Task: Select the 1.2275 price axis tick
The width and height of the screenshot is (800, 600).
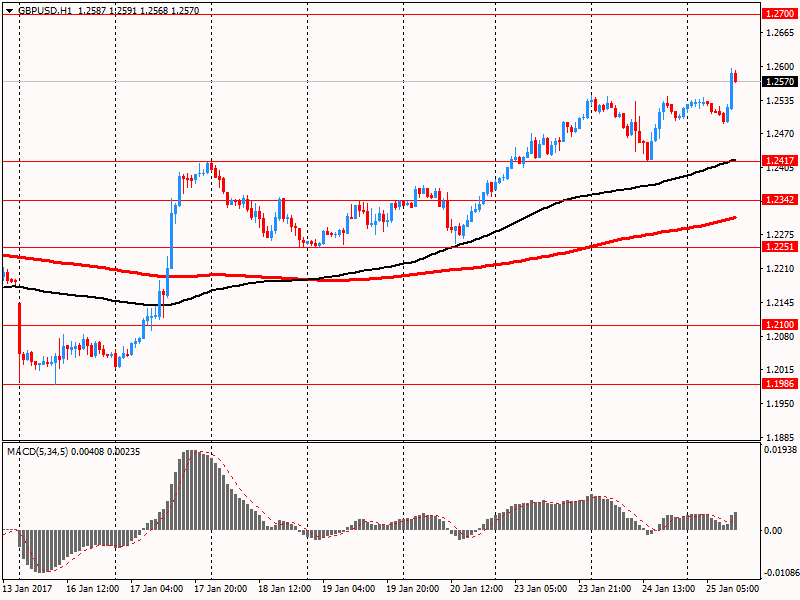Action: coord(781,235)
